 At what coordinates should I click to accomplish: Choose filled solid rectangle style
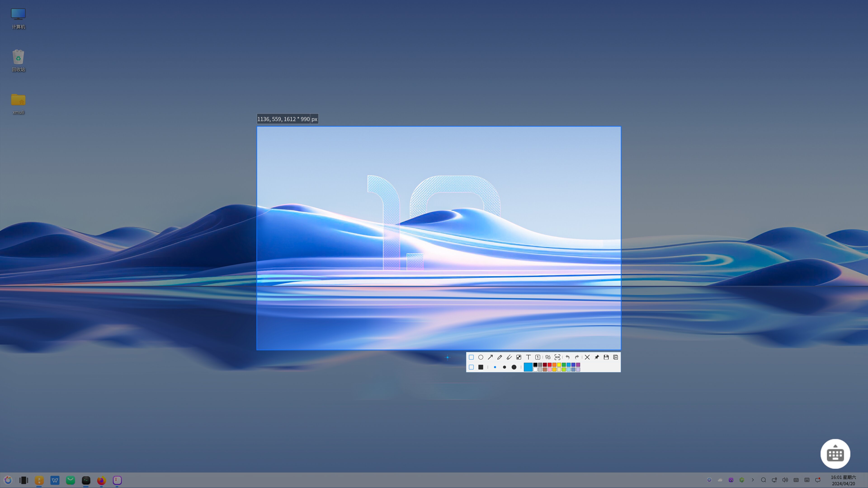(481, 367)
